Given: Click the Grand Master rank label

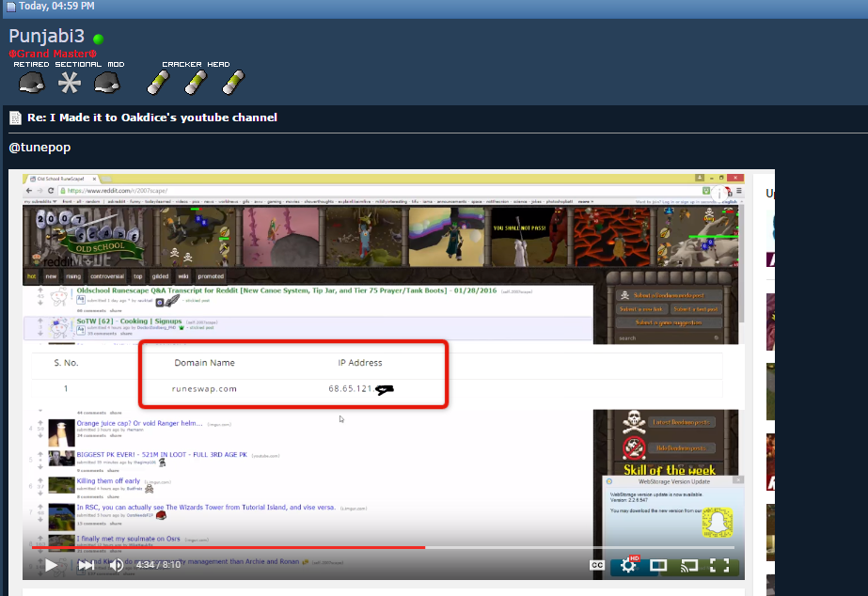Looking at the screenshot, I should pos(53,54).
